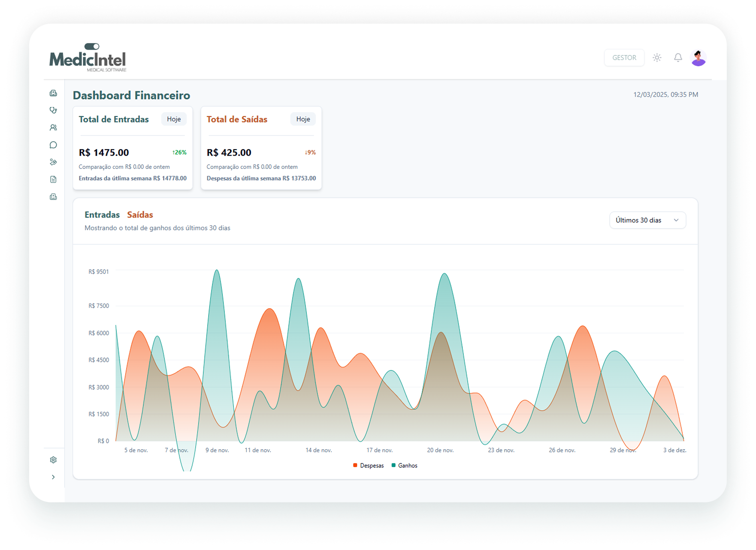Expand the sidebar with the arrow chevron

[x=53, y=477]
